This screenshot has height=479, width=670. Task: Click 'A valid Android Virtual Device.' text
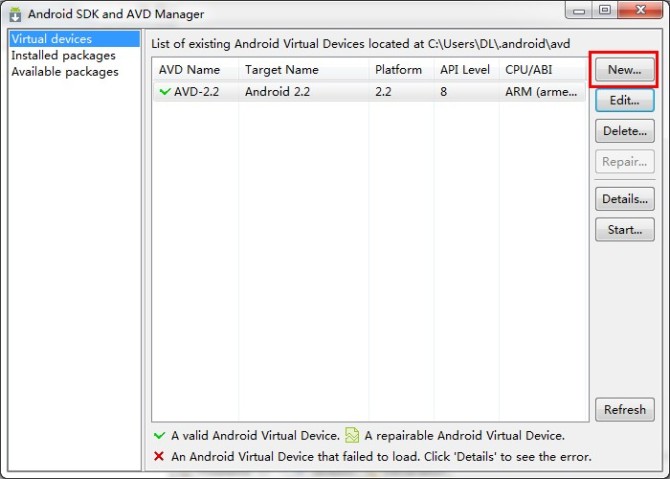(x=255, y=435)
